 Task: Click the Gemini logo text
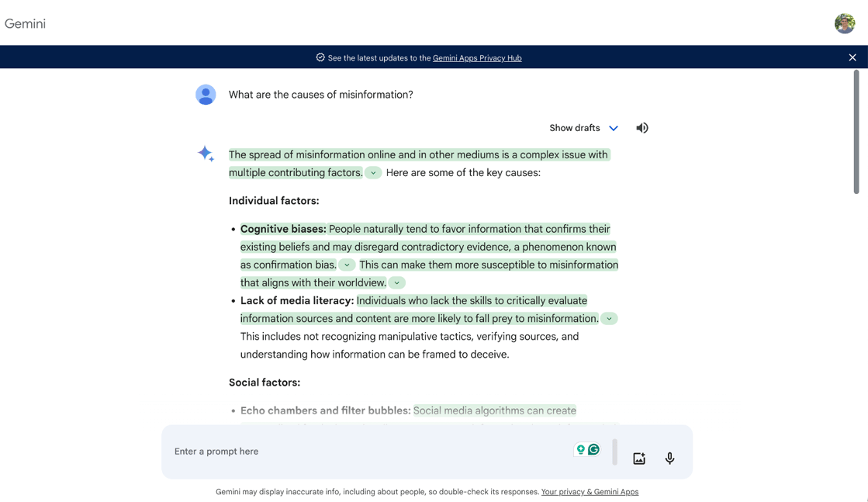(x=25, y=23)
